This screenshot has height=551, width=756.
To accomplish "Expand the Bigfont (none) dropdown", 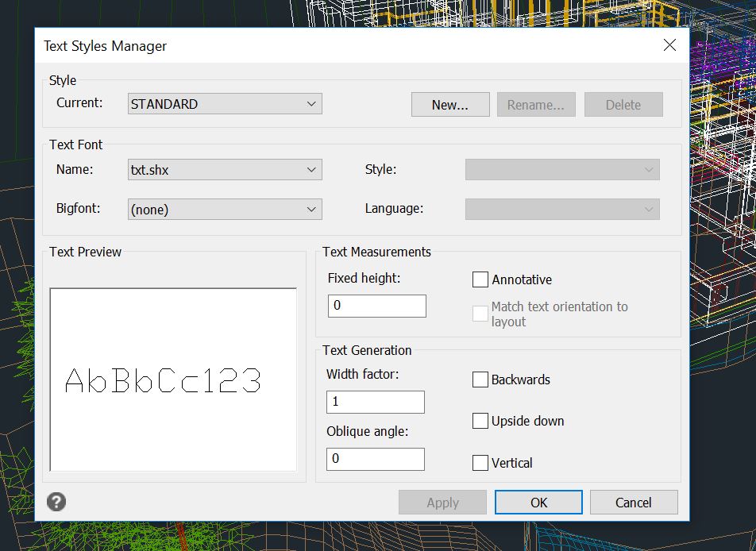I will coord(225,210).
